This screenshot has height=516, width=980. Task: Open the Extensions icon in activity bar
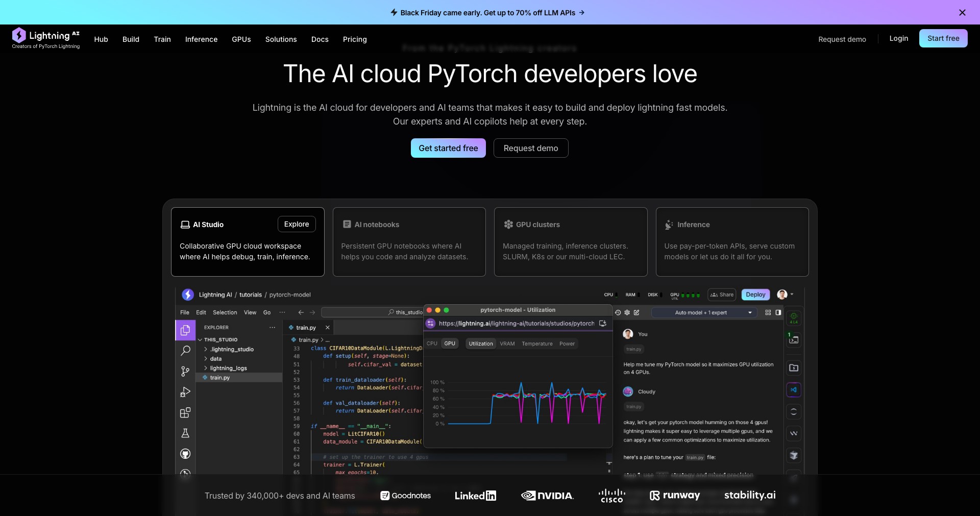click(x=185, y=412)
